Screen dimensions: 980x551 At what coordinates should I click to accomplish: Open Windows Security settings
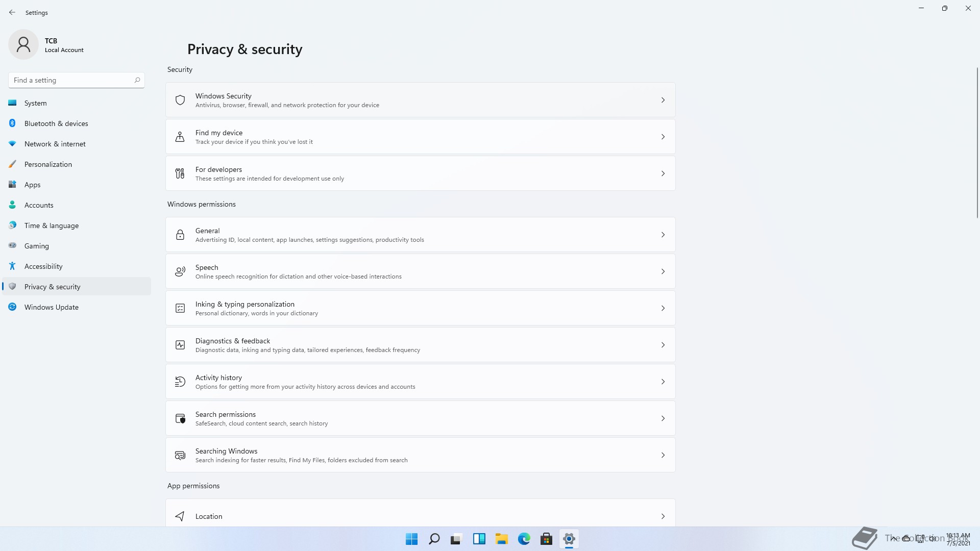pos(420,100)
